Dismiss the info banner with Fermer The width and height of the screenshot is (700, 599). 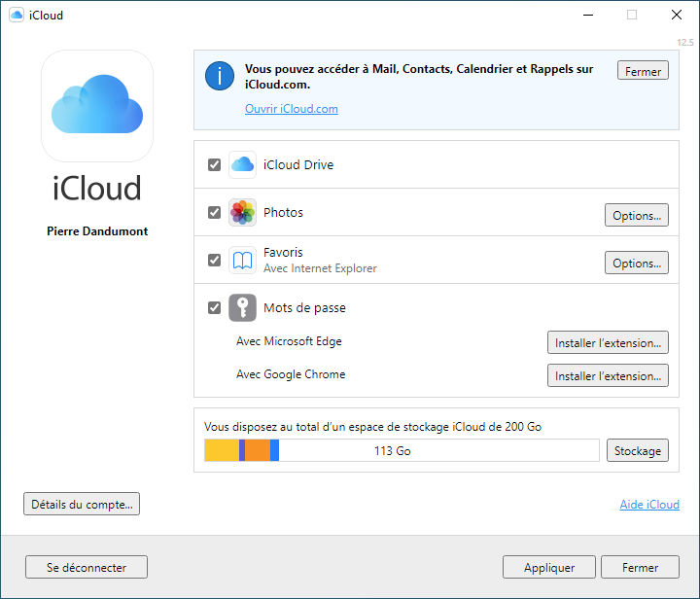(643, 71)
